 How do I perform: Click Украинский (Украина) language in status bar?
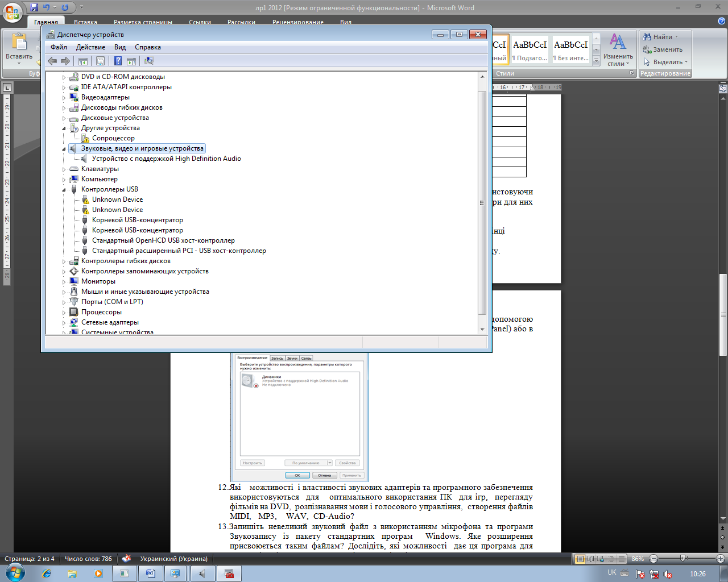(174, 559)
